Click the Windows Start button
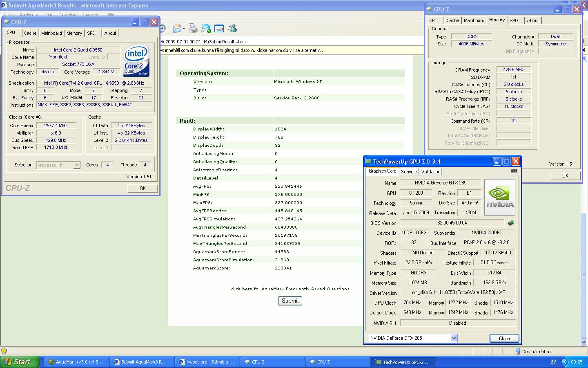Image resolution: width=588 pixels, height=368 pixels. pos(20,362)
